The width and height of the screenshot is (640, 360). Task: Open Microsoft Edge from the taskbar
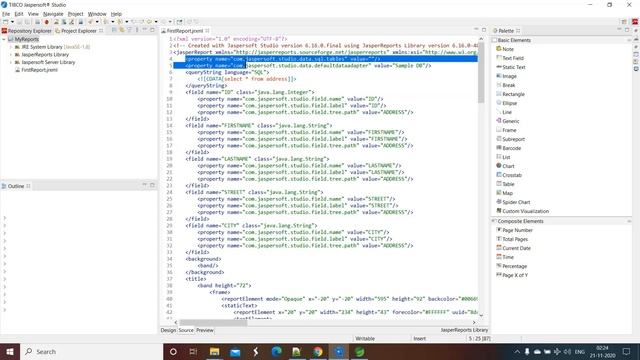click(x=276, y=351)
